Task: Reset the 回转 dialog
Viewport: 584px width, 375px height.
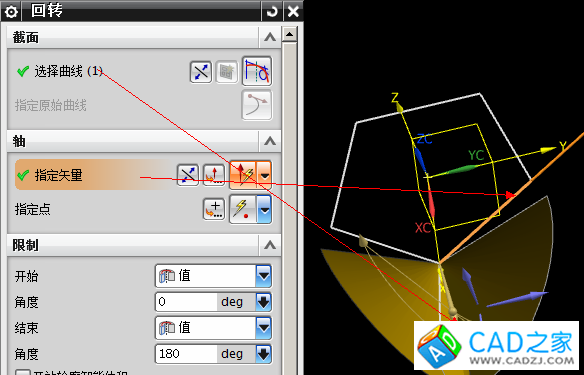Action: 272,12
